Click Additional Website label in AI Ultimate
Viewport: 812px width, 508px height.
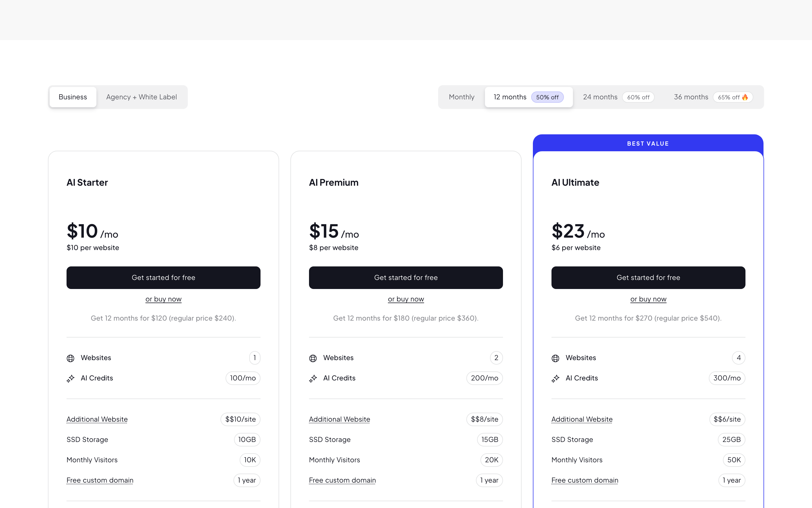click(x=582, y=419)
